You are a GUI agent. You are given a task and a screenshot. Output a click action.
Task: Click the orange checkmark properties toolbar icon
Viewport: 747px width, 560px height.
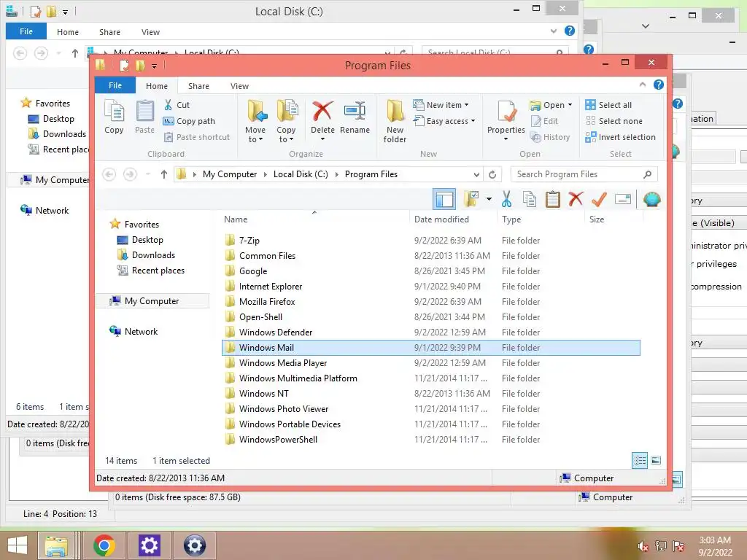tap(599, 199)
